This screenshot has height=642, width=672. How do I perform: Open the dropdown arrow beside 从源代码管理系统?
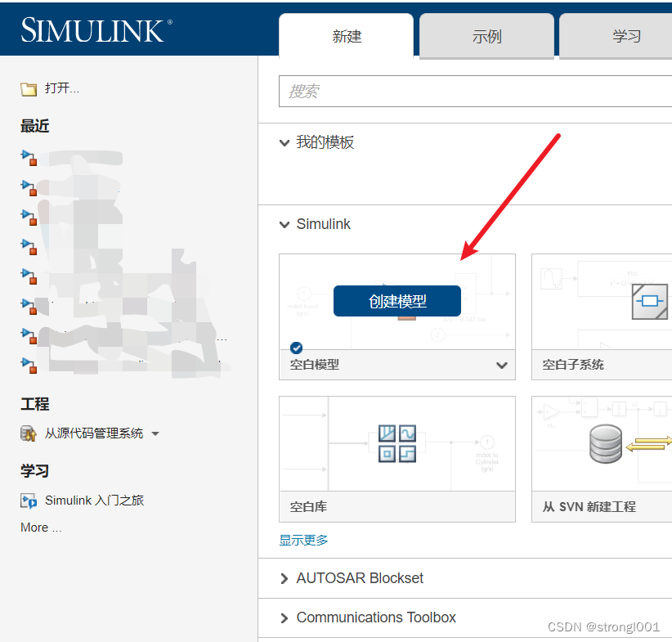(155, 434)
